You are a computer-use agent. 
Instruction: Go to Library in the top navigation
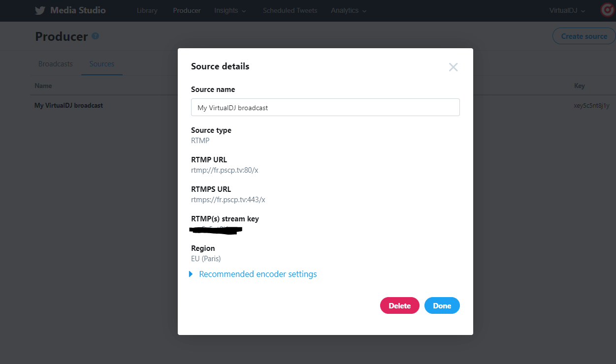(x=147, y=10)
